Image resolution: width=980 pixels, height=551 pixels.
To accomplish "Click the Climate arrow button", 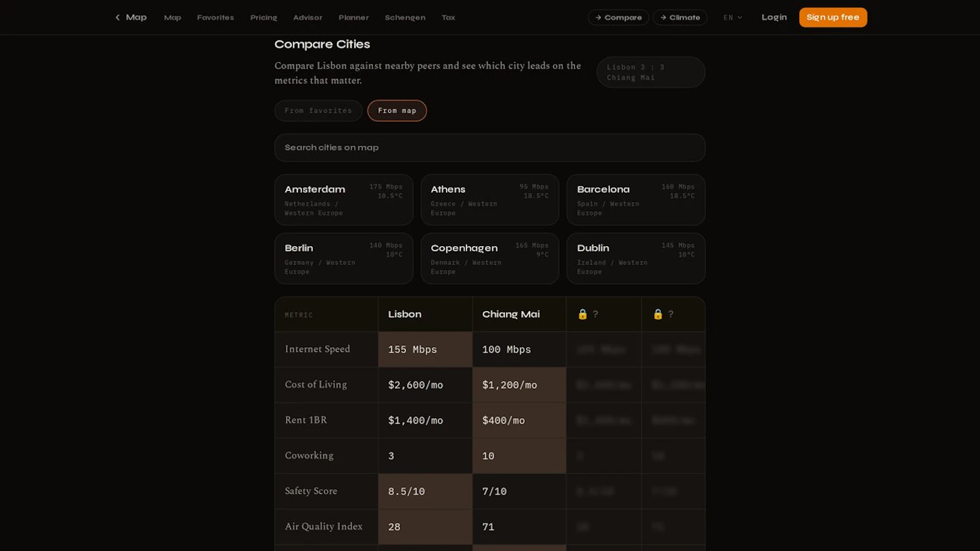I will (x=680, y=17).
